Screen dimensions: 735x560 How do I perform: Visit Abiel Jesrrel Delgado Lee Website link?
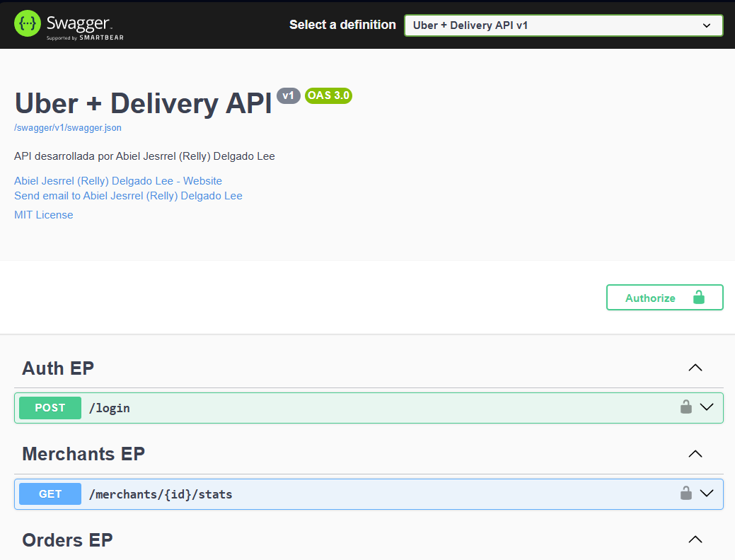pyautogui.click(x=118, y=181)
